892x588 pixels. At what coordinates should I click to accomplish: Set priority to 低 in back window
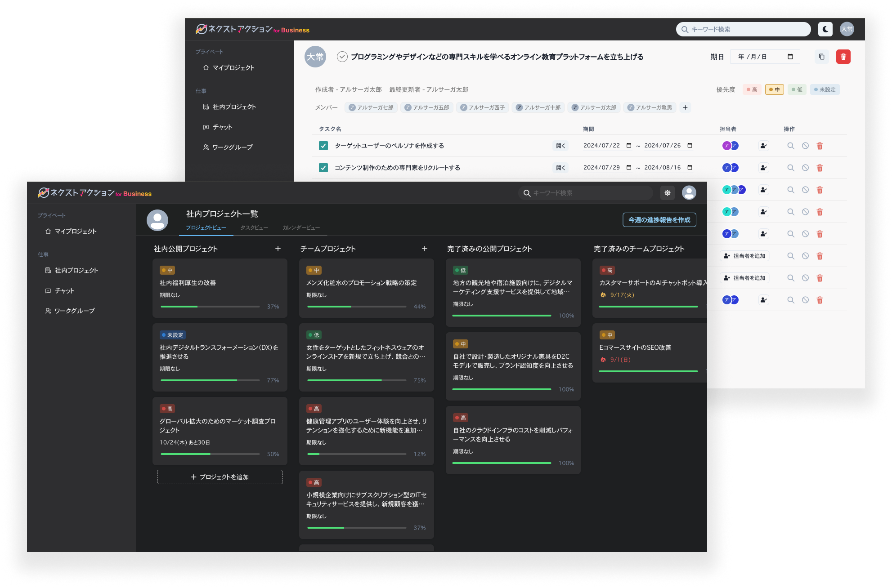(x=797, y=89)
